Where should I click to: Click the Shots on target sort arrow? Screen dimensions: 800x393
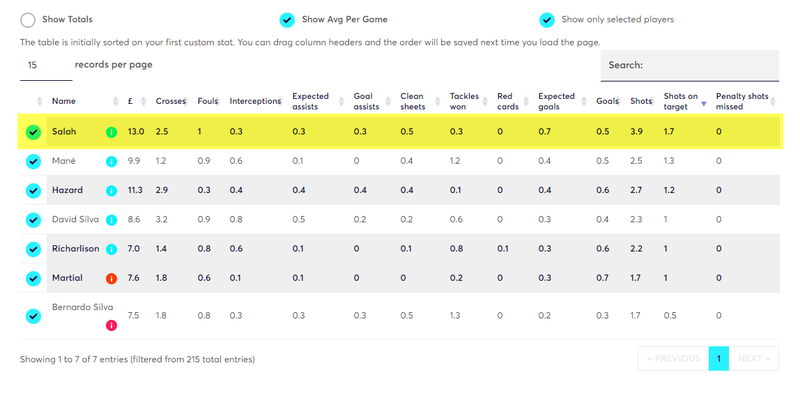tap(704, 104)
